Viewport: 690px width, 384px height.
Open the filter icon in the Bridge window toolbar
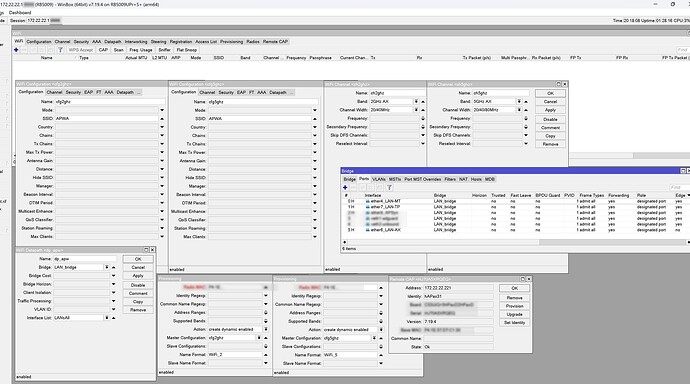pyautogui.click(x=389, y=187)
